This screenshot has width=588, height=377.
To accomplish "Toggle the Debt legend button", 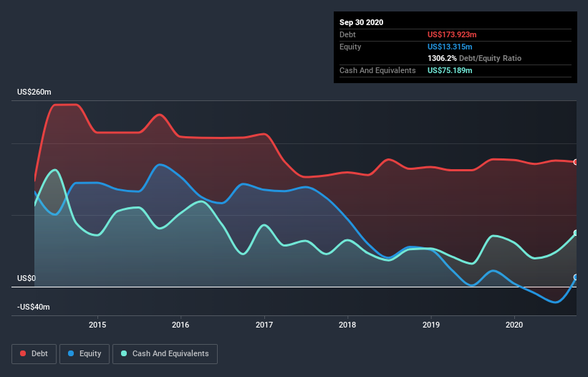I will (x=34, y=354).
